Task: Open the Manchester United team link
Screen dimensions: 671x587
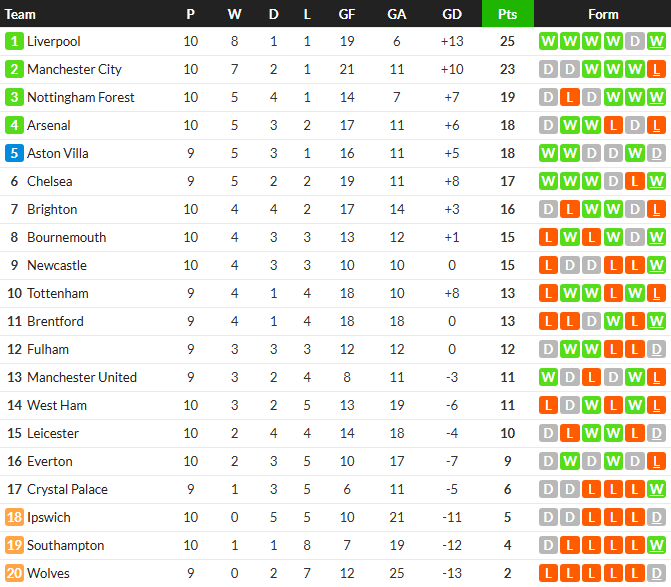Action: (82, 377)
